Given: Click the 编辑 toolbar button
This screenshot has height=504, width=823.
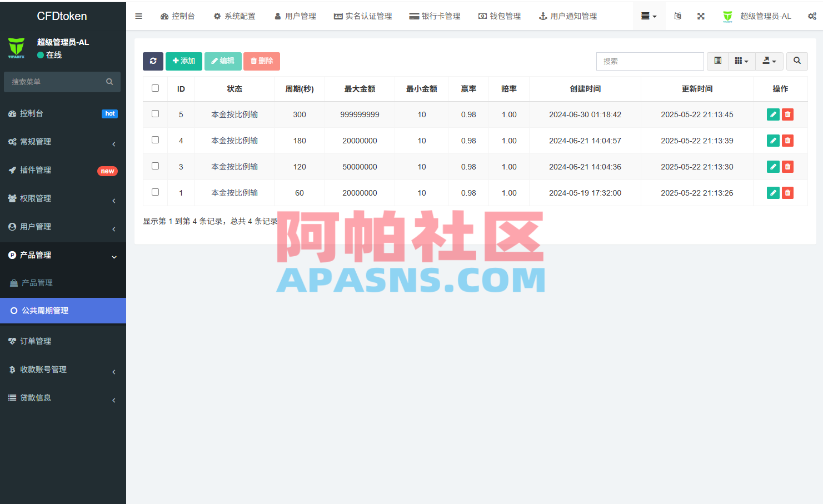Looking at the screenshot, I should 223,61.
